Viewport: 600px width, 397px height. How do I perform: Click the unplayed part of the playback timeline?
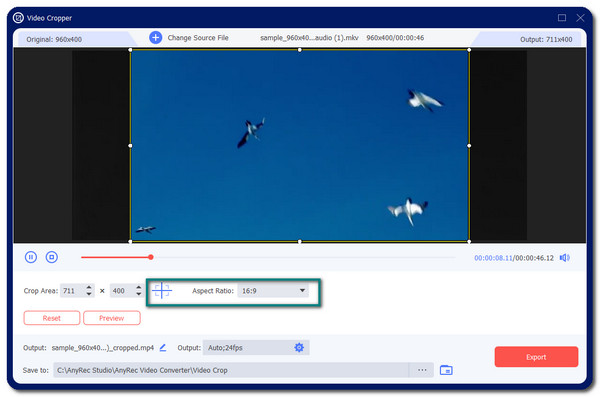[305, 257]
